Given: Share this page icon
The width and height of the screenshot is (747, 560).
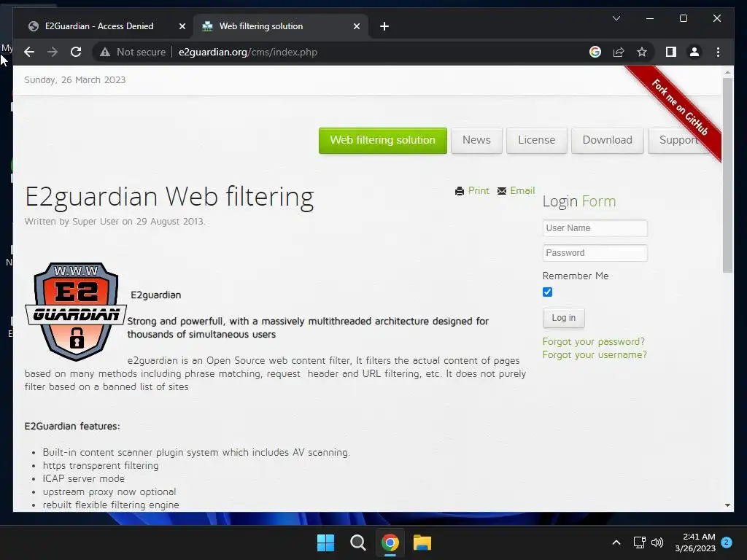Looking at the screenshot, I should [x=619, y=52].
